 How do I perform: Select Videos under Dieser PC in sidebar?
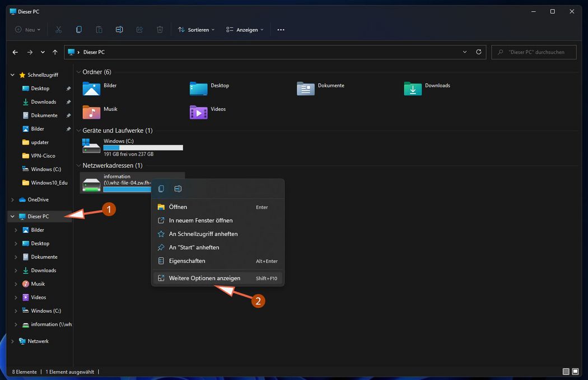click(38, 298)
